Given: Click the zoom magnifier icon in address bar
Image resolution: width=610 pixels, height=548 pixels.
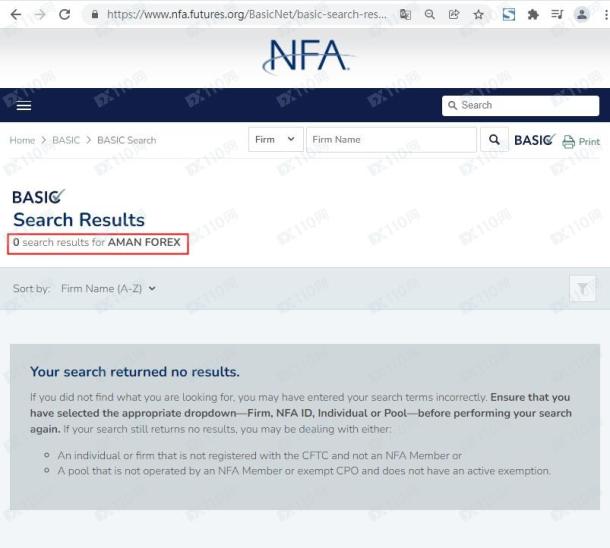Looking at the screenshot, I should point(429,15).
